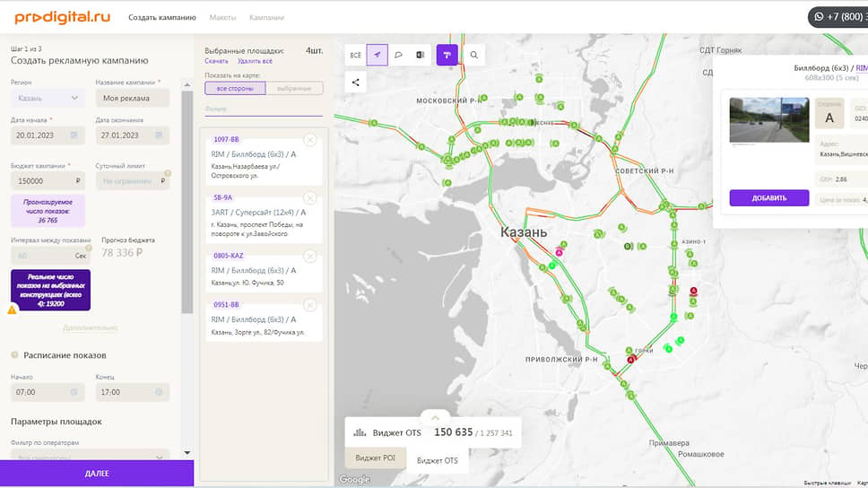Image resolution: width=868 pixels, height=488 pixels.
Task: Click the ДОБАВИТЬ button
Action: (x=768, y=197)
